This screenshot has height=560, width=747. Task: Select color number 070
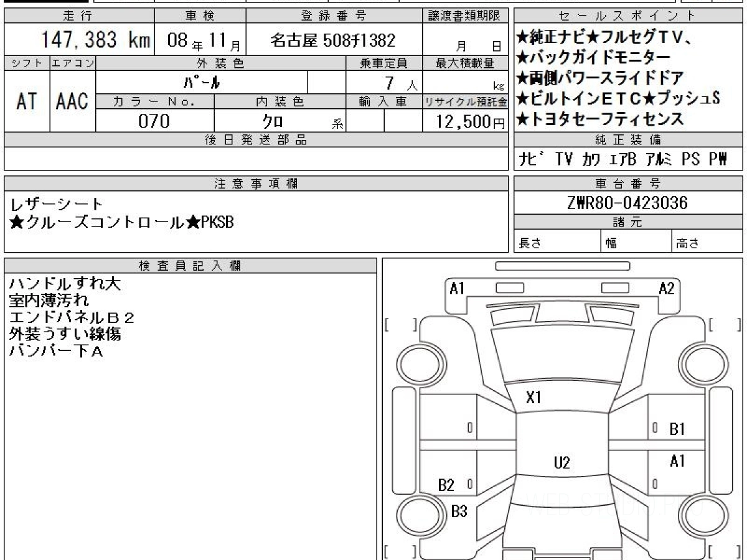coord(154,121)
